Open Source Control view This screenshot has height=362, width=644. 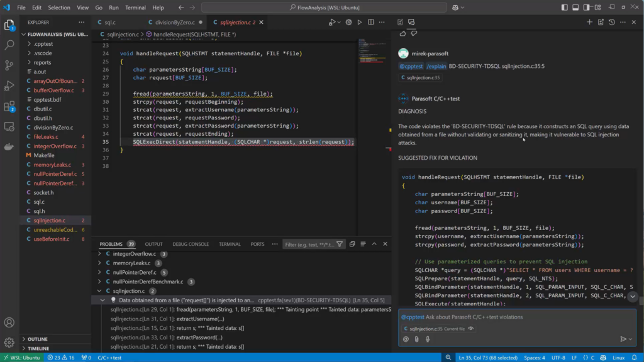[9, 65]
